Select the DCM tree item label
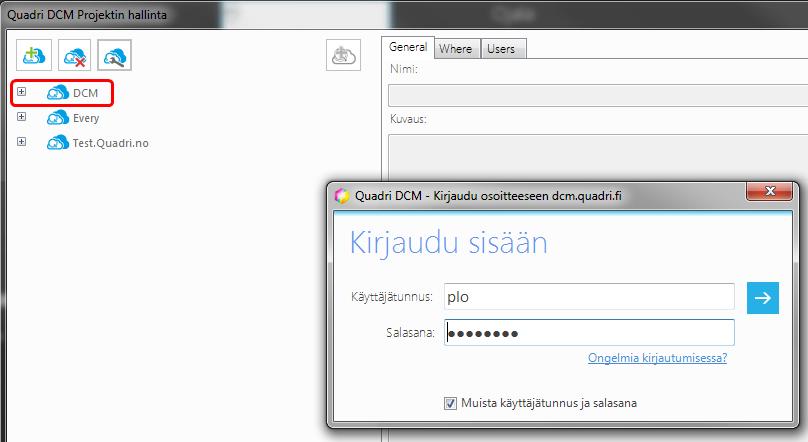The width and height of the screenshot is (808, 442). [x=86, y=93]
